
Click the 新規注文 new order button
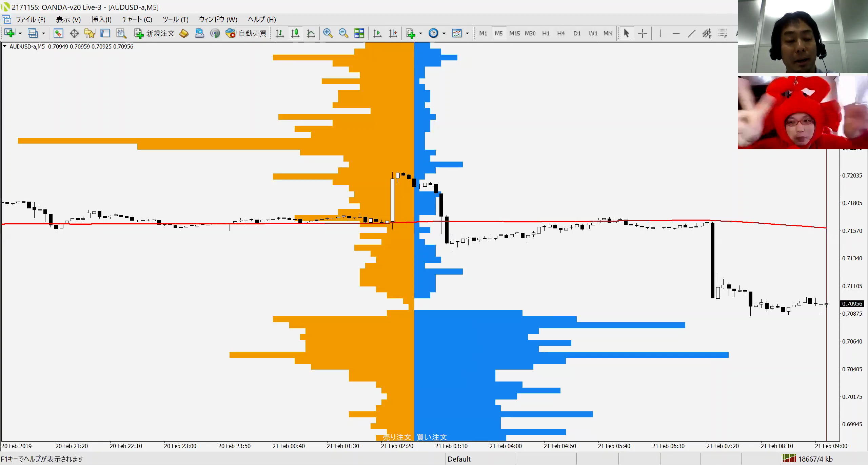[154, 33]
